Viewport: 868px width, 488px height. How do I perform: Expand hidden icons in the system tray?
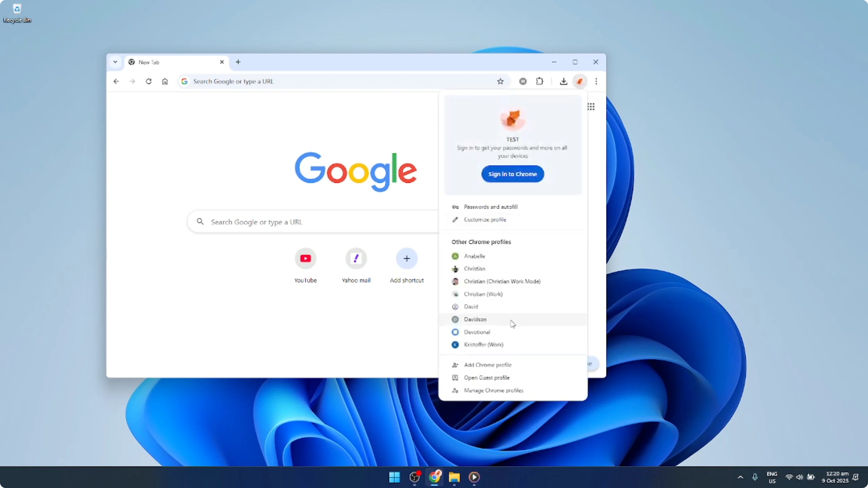740,477
